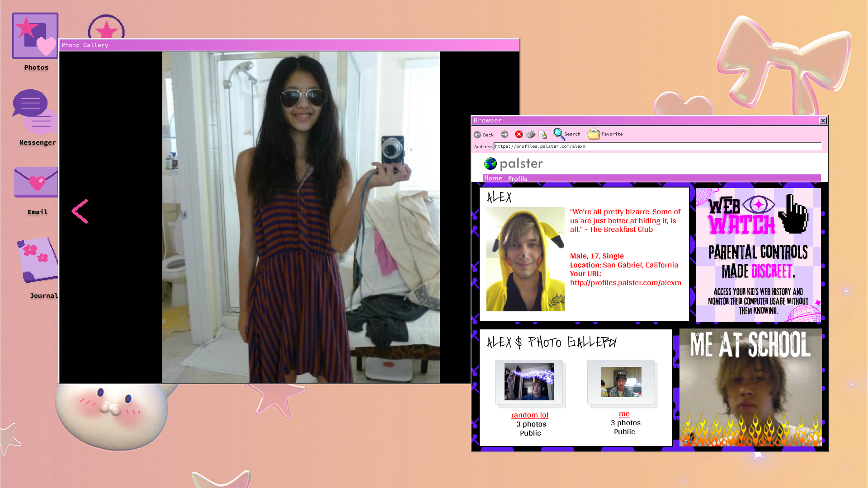Open the Email envelope icon
This screenshot has width=868, height=488.
[x=36, y=182]
